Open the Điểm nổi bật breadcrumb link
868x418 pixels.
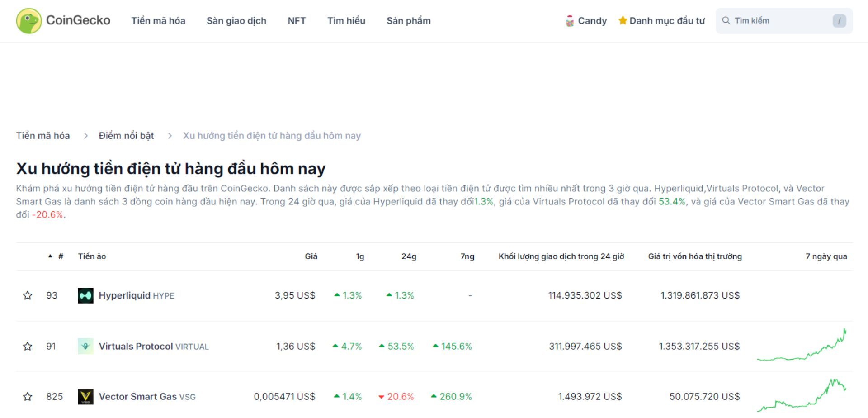[x=126, y=135]
